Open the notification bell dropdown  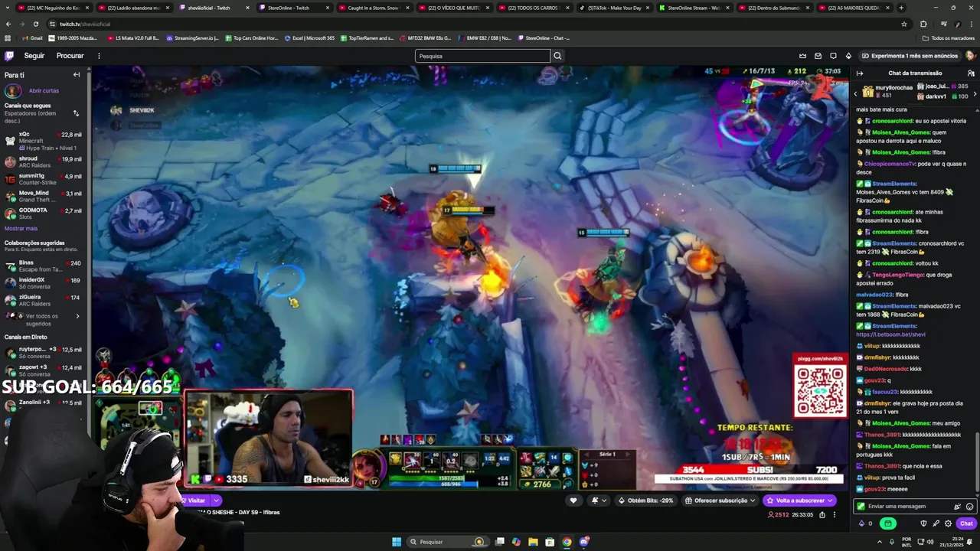click(599, 500)
